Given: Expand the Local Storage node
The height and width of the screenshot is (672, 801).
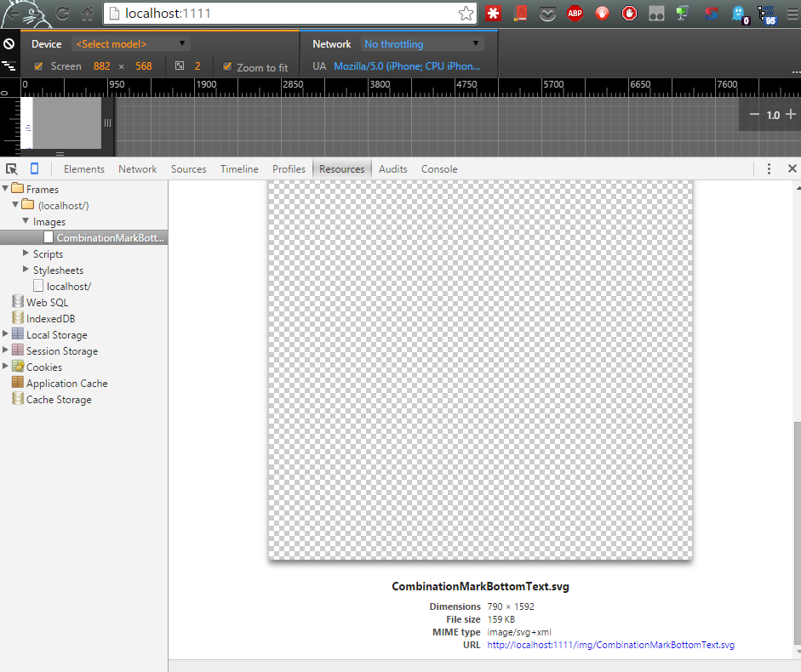Looking at the screenshot, I should pyautogui.click(x=5, y=334).
